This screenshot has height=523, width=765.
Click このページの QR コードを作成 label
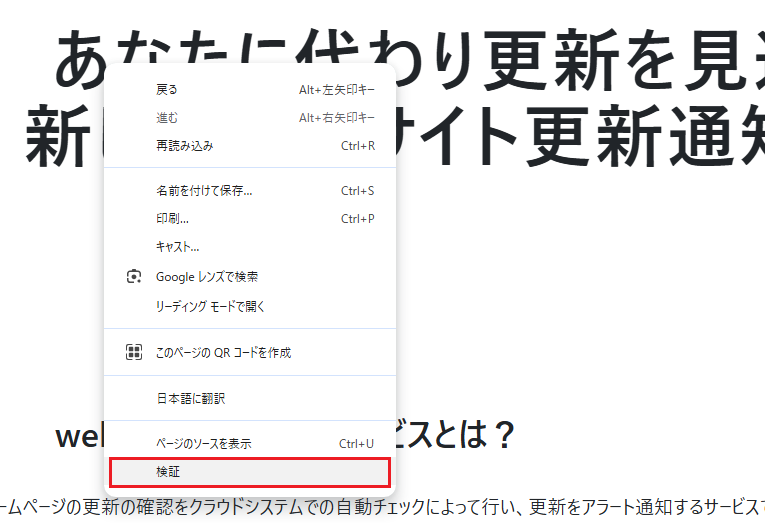click(x=223, y=352)
